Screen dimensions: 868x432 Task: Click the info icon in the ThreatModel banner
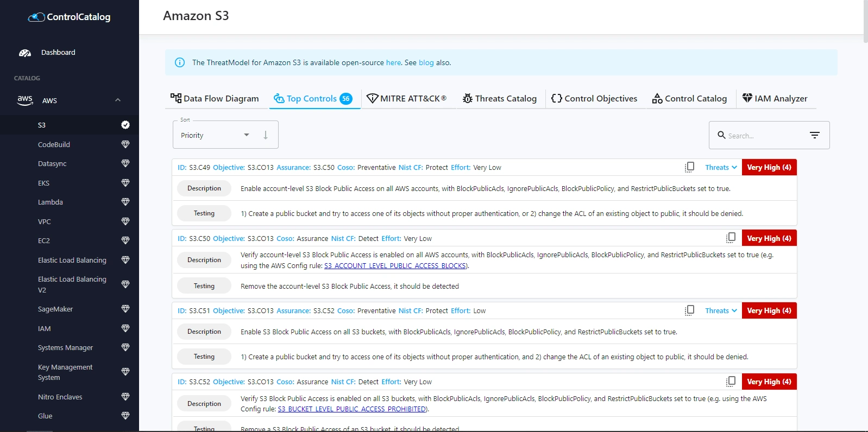click(180, 62)
